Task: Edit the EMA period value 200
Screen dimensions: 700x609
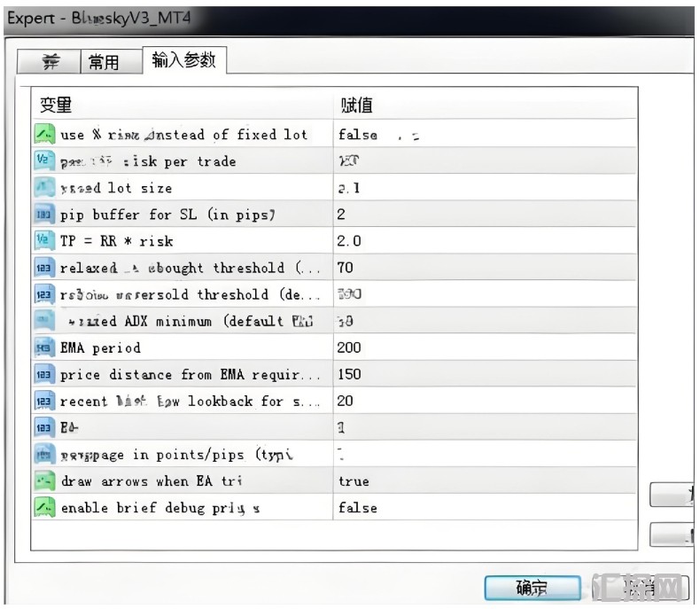Action: (349, 347)
